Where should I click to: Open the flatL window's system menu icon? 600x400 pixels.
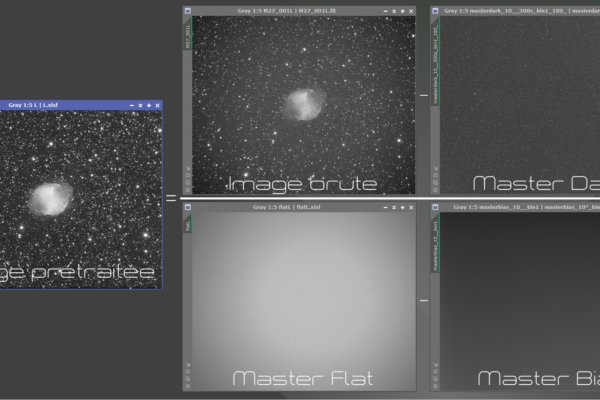[x=188, y=207]
